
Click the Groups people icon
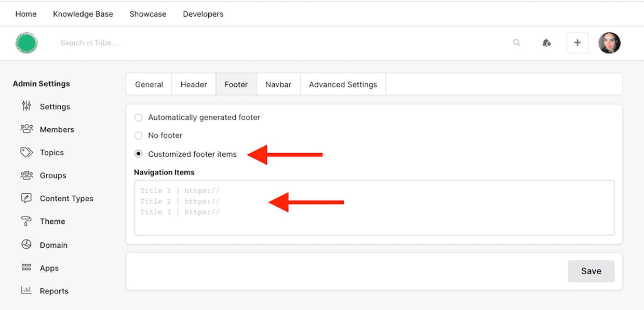point(26,175)
